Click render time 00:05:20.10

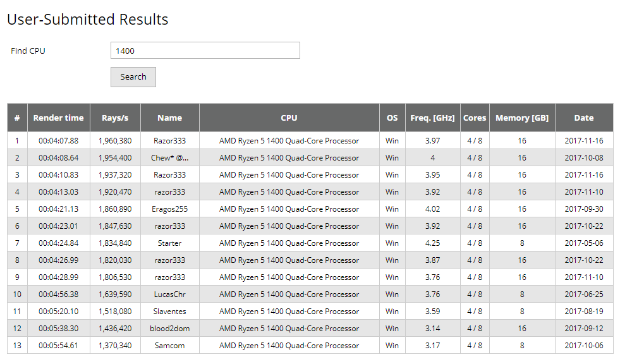(x=58, y=312)
